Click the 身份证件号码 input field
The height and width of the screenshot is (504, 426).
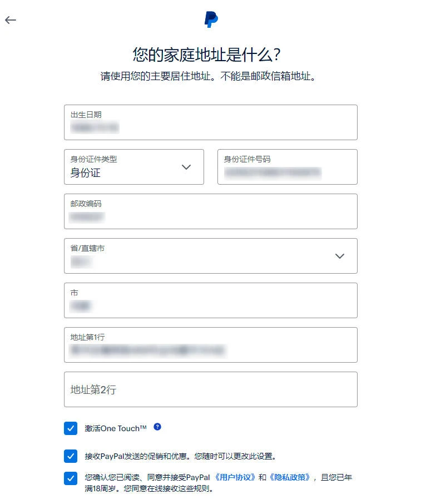pyautogui.click(x=287, y=167)
